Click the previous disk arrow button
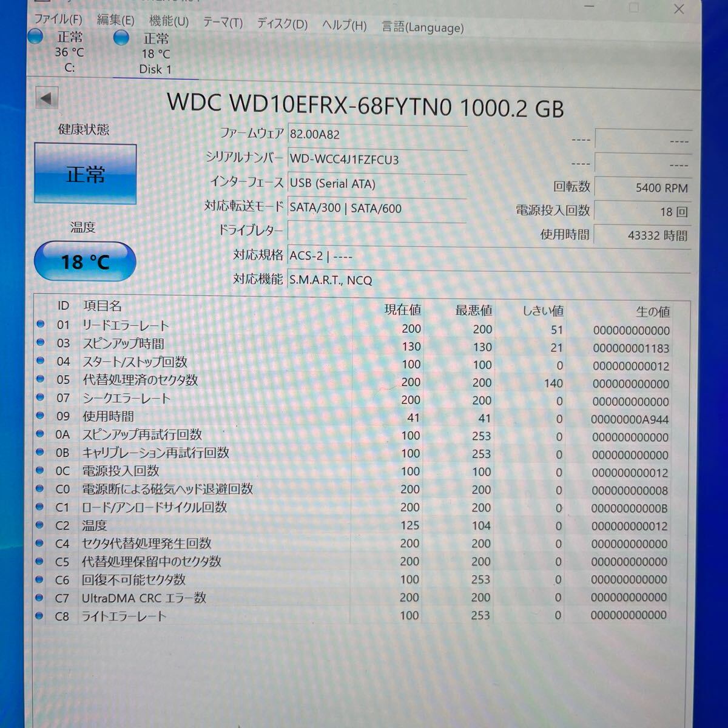 click(x=47, y=98)
